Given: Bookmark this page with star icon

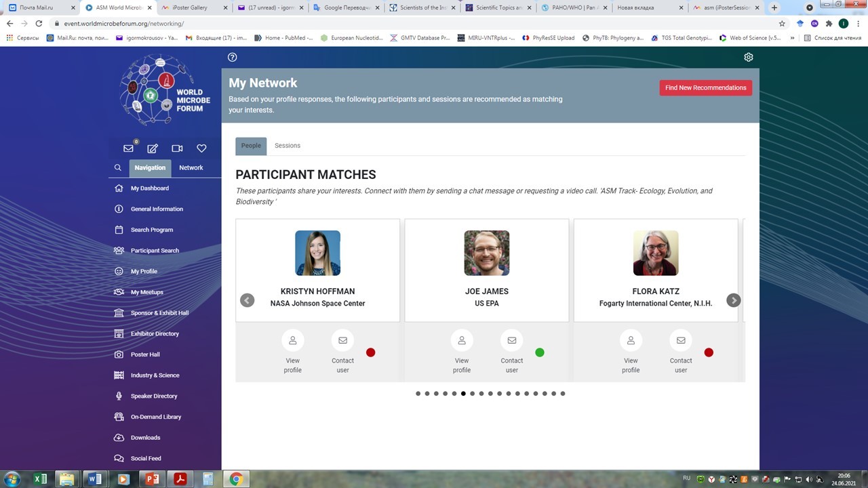Looking at the screenshot, I should (x=782, y=23).
